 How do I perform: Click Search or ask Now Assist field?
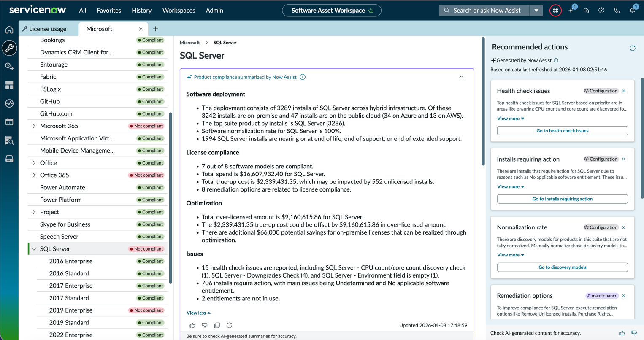pyautogui.click(x=484, y=11)
